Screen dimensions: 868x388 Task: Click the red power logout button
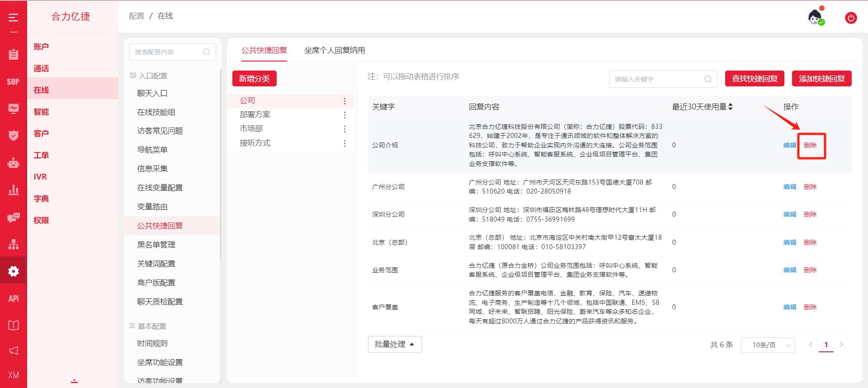(x=851, y=18)
